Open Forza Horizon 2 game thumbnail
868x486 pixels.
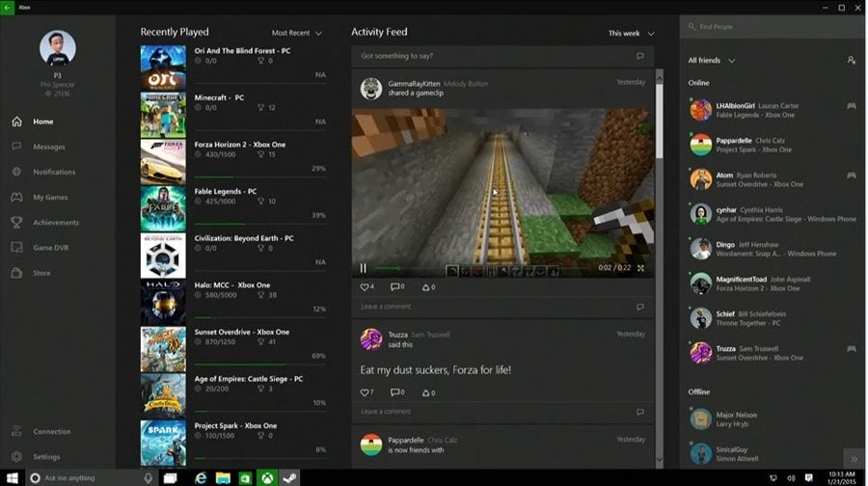(163, 162)
